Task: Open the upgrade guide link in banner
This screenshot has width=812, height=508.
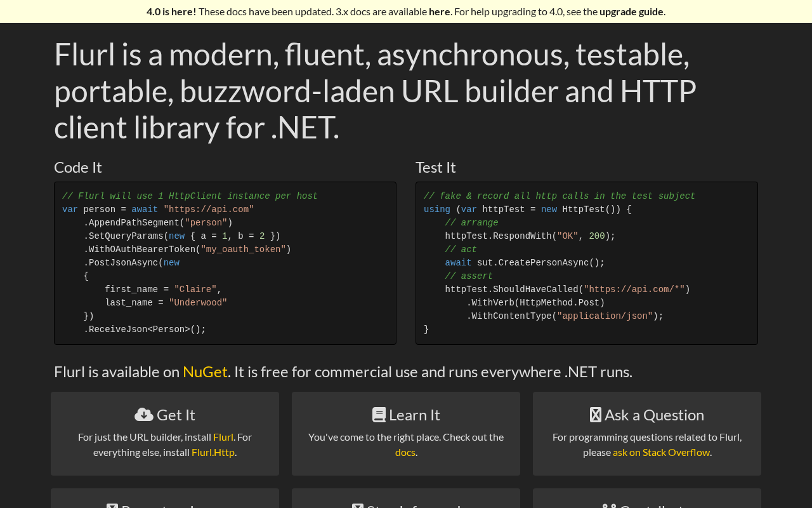Action: click(x=631, y=11)
